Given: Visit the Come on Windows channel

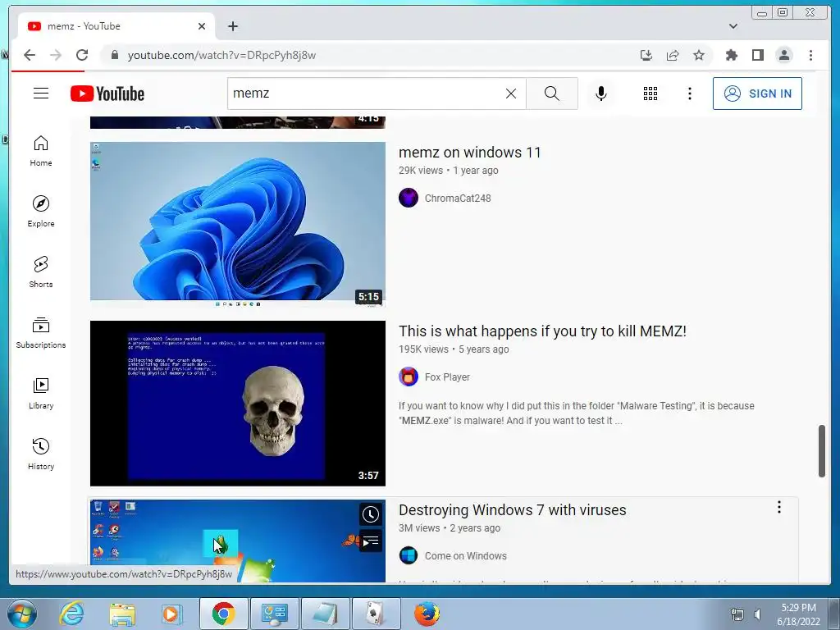Looking at the screenshot, I should coord(466,556).
